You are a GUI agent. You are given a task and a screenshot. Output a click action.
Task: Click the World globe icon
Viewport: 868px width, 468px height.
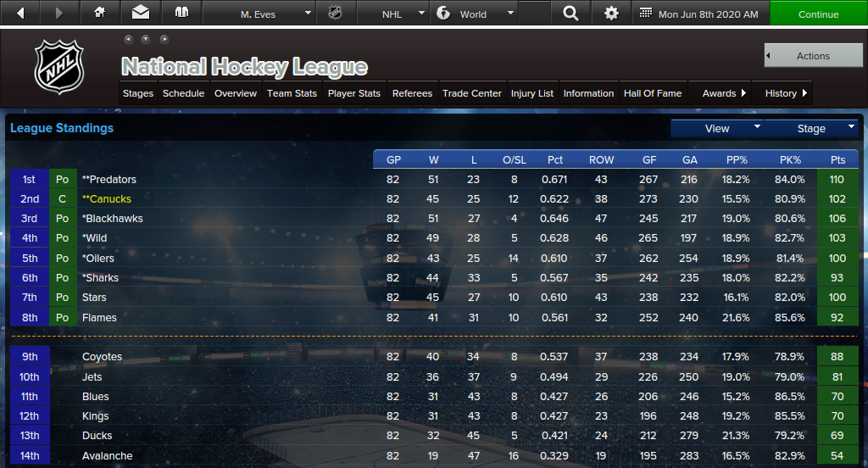pyautogui.click(x=443, y=13)
